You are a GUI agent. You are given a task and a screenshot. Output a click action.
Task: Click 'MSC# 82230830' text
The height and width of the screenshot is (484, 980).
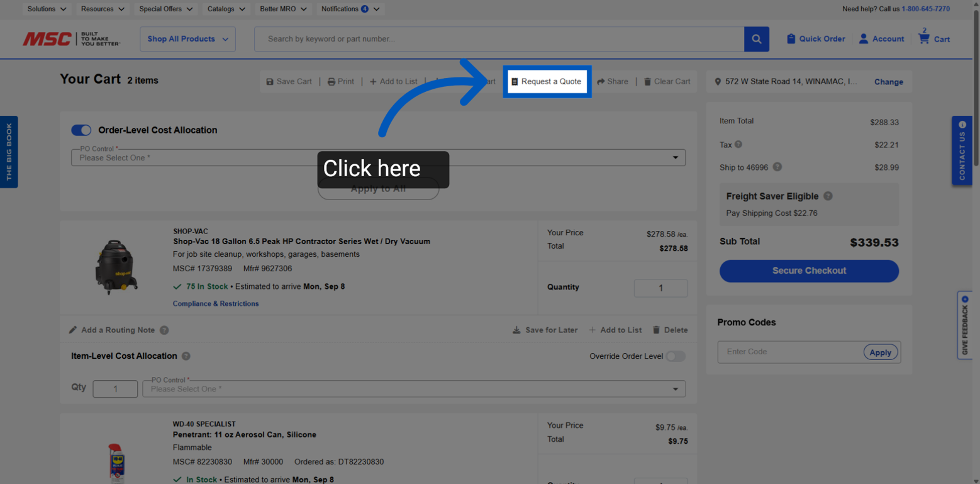pos(203,461)
